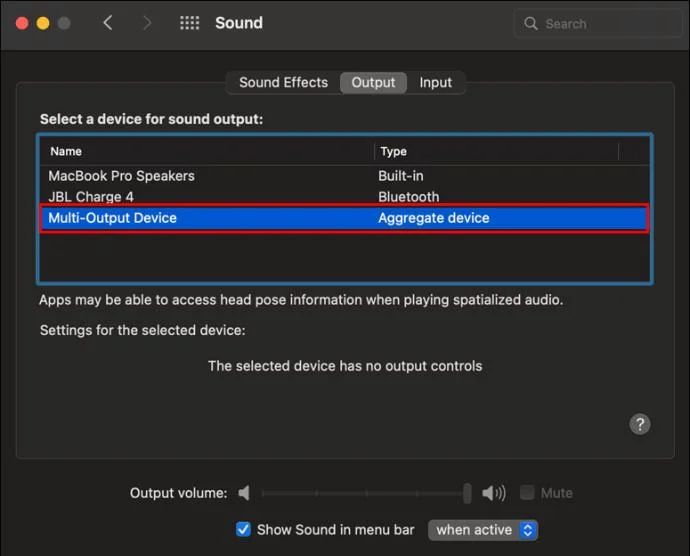Open help with the question mark button
690x556 pixels.
click(640, 424)
